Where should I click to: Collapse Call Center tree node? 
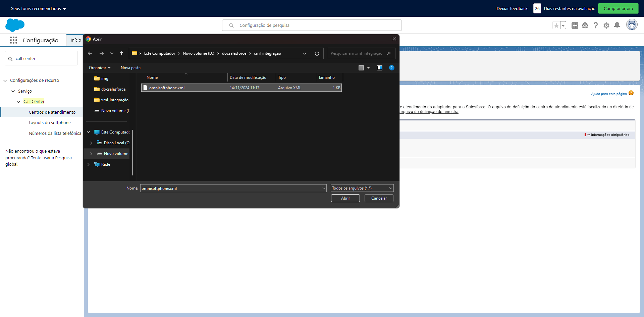(18, 102)
